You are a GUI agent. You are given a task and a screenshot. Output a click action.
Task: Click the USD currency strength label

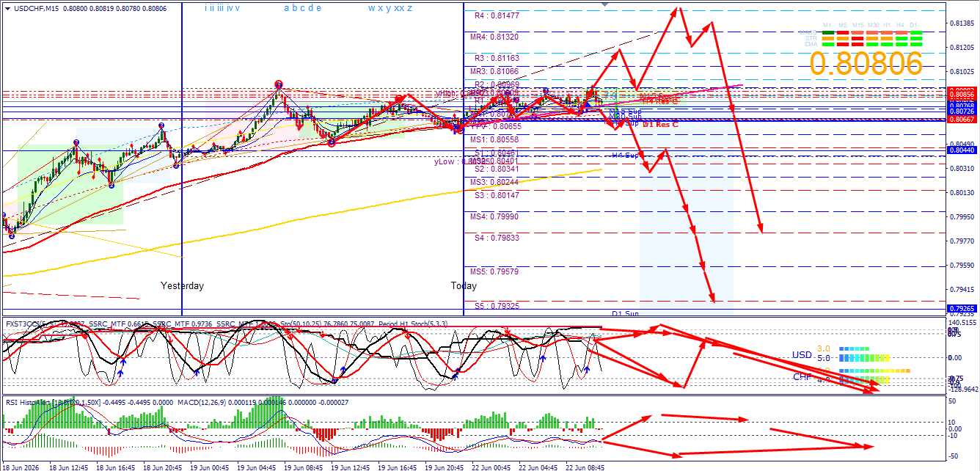tap(802, 355)
